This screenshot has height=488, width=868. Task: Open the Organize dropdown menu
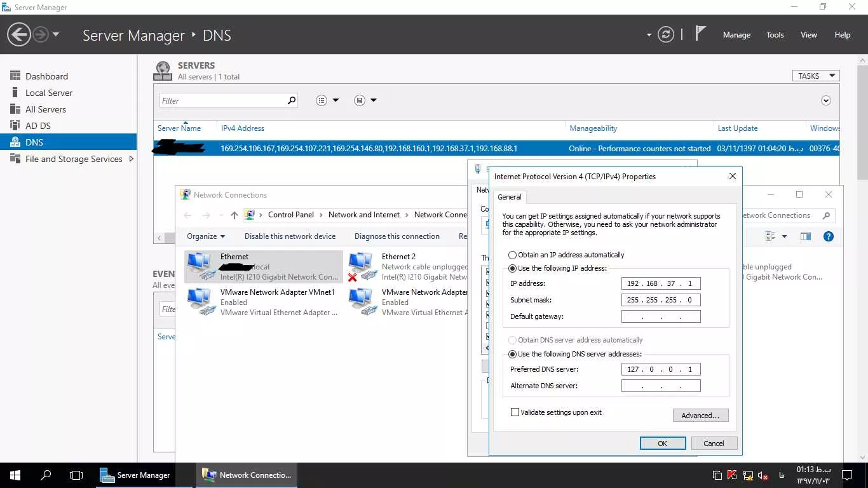[x=206, y=236]
